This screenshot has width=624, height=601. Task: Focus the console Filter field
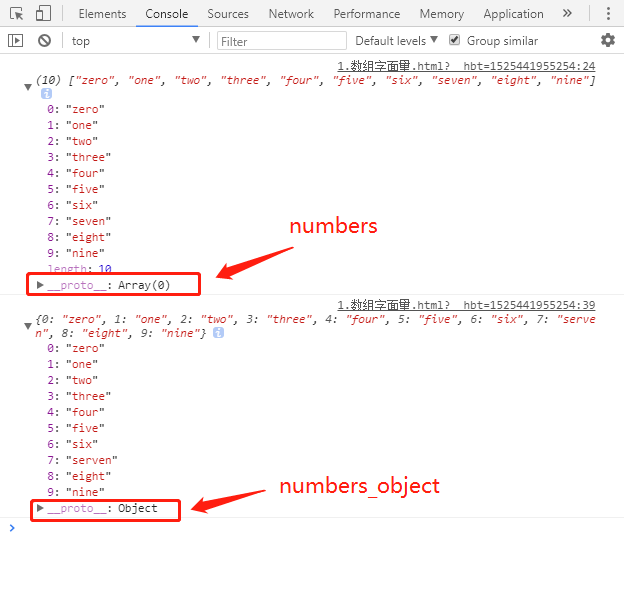(281, 41)
